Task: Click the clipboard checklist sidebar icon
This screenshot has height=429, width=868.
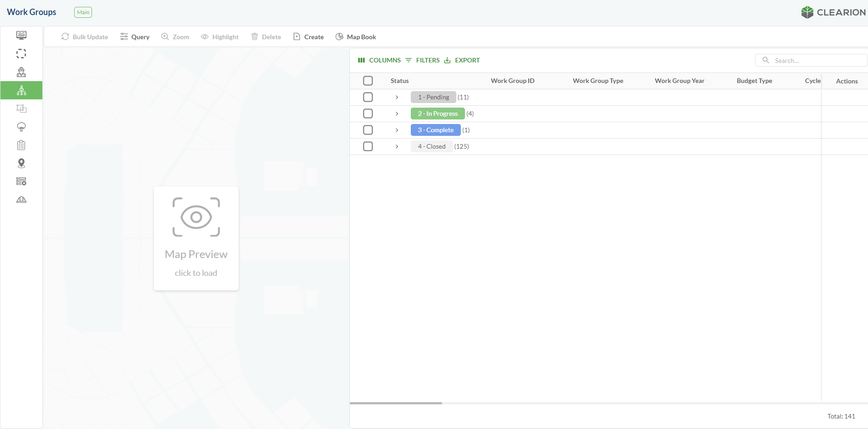Action: 21,145
